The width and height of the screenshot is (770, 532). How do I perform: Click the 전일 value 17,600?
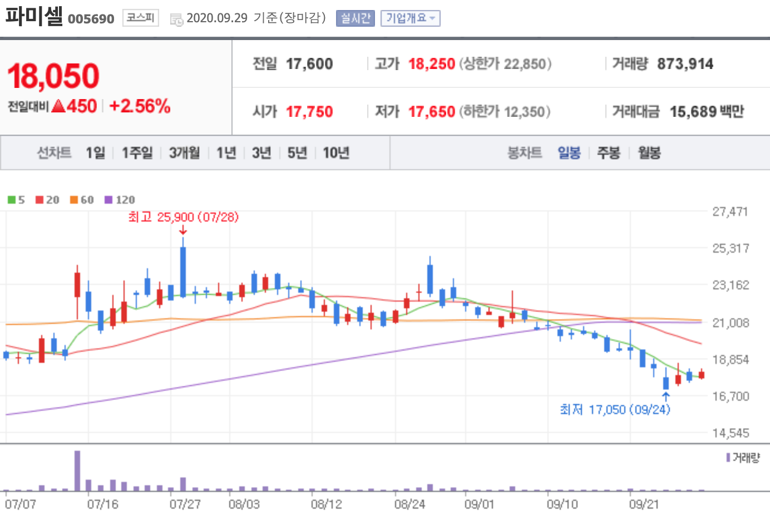(x=309, y=64)
